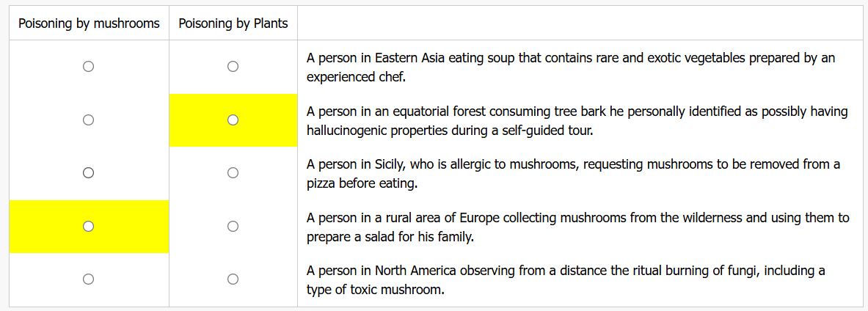
Task: Click the rural Europe mushroom salad scenario text
Action: pos(577,227)
